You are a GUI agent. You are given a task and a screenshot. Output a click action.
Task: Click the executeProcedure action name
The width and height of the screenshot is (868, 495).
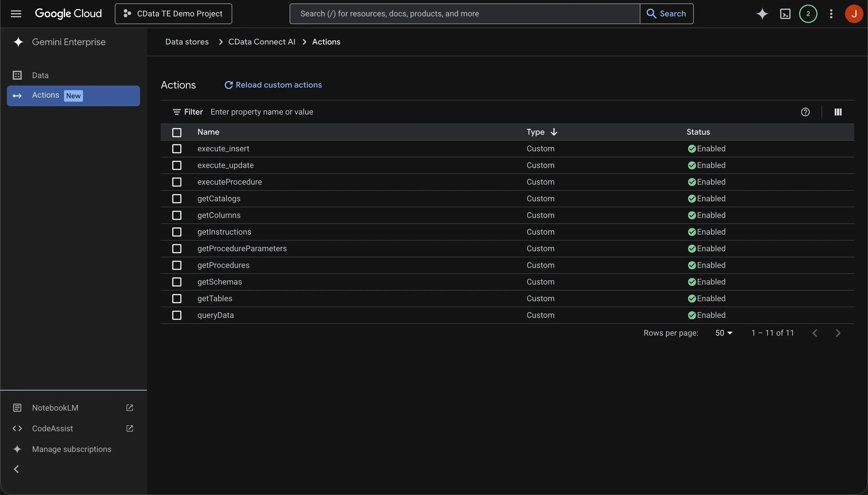(230, 182)
